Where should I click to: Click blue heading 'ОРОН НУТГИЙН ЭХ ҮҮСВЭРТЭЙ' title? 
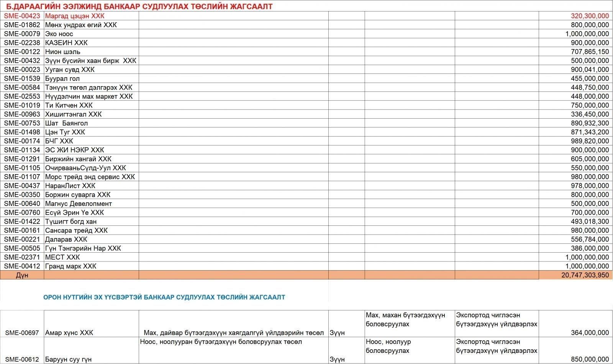[x=164, y=297]
